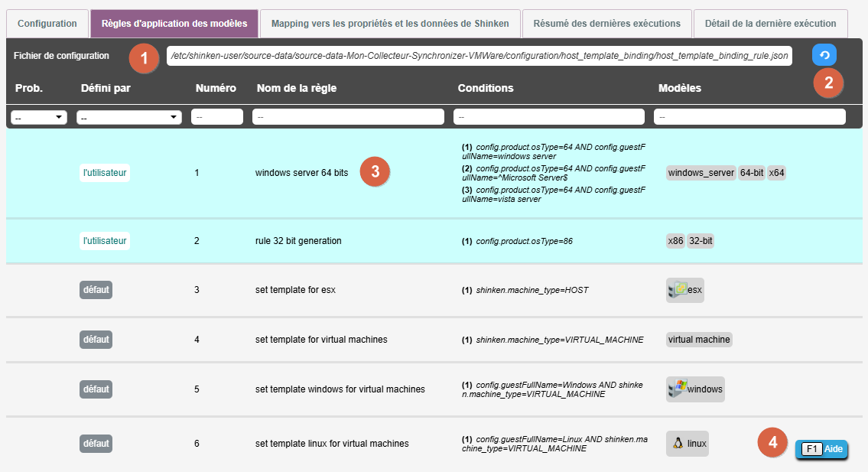Click the Conditions filter input field
The image size is (868, 472).
[x=549, y=117]
